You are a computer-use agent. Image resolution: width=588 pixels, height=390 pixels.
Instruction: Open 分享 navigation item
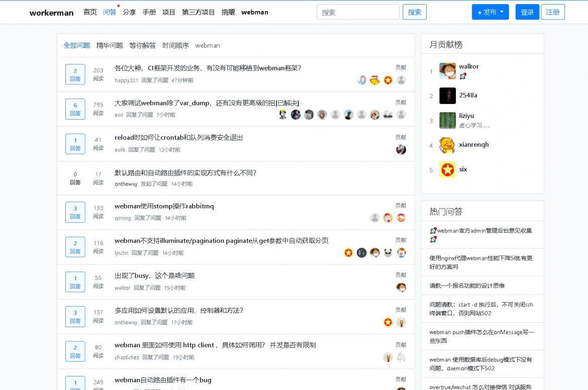[x=129, y=12]
